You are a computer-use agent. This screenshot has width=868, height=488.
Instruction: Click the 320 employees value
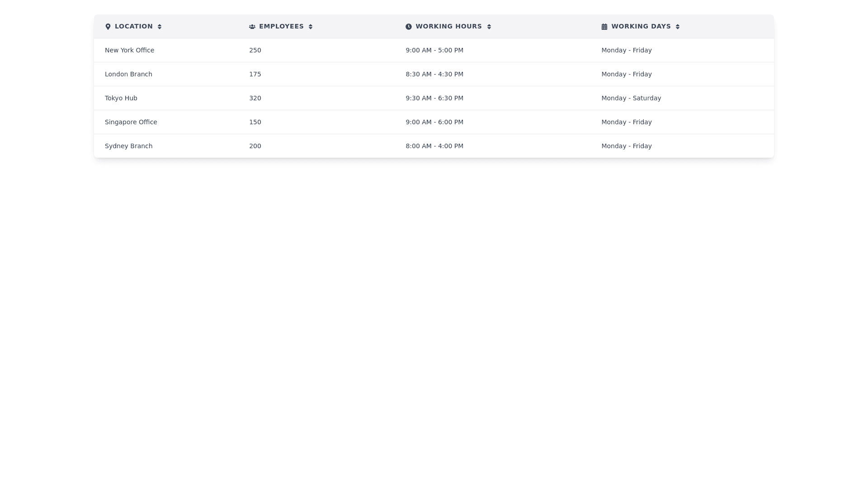(x=255, y=98)
